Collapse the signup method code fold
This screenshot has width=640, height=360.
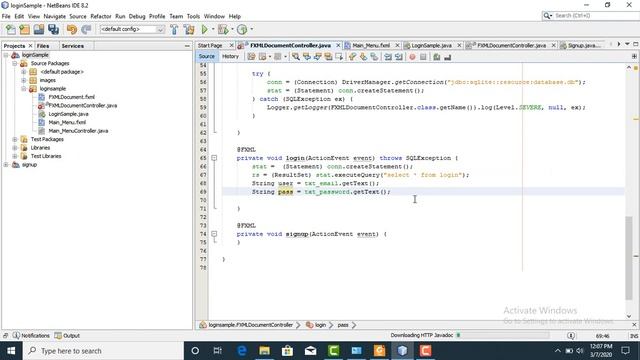[214, 234]
